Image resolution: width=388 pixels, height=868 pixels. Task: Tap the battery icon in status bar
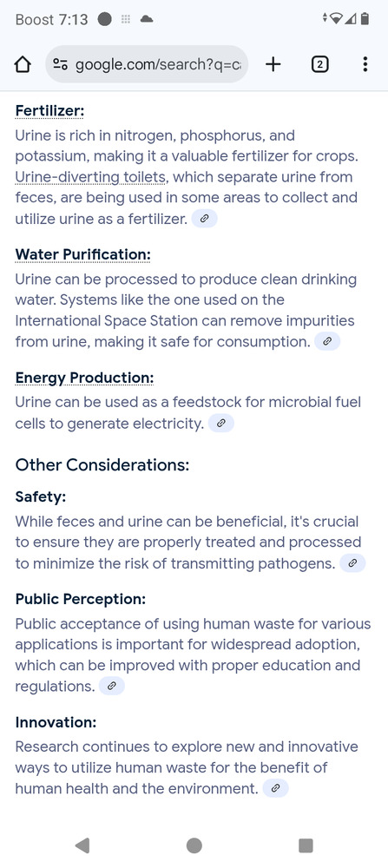(365, 19)
